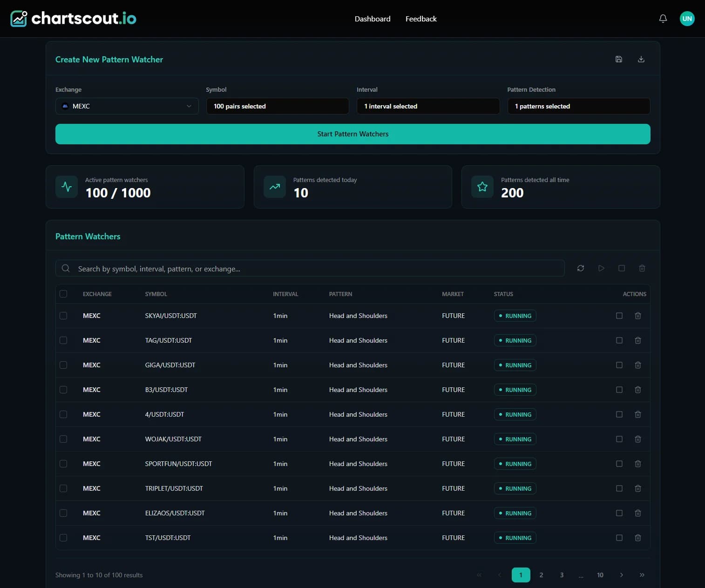The image size is (705, 588).
Task: Delete the 4/USDT:USDT watcher
Action: [x=638, y=414]
